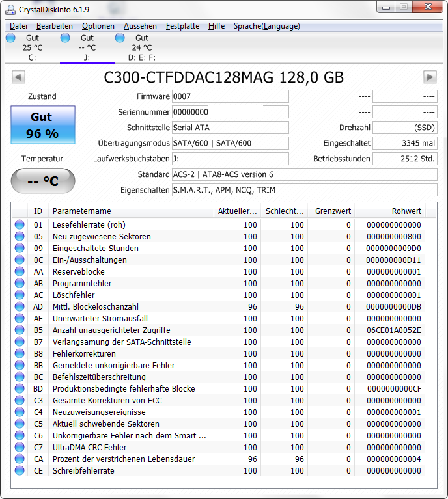The width and height of the screenshot is (448, 499).
Task: Click status orb for Reserveblöcke
Action: 20,271
